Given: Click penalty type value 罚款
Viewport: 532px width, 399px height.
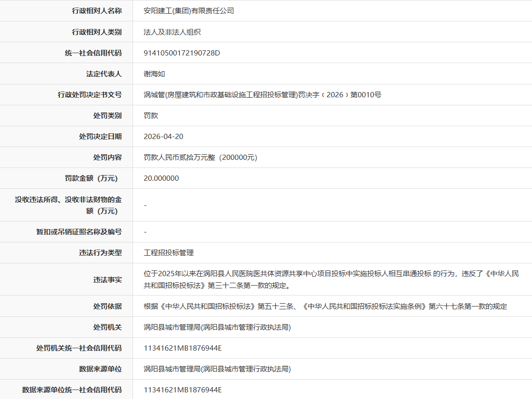Looking at the screenshot, I should [151, 116].
